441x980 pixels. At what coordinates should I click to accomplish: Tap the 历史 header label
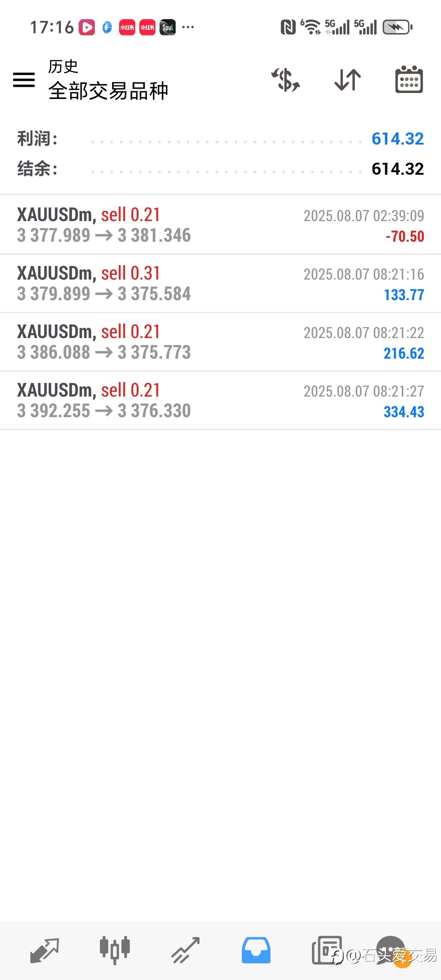63,67
